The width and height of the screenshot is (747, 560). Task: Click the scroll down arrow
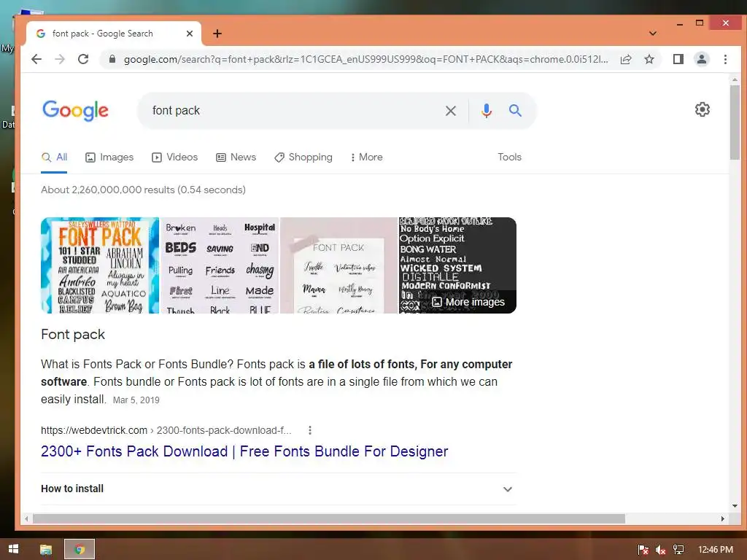[735, 506]
